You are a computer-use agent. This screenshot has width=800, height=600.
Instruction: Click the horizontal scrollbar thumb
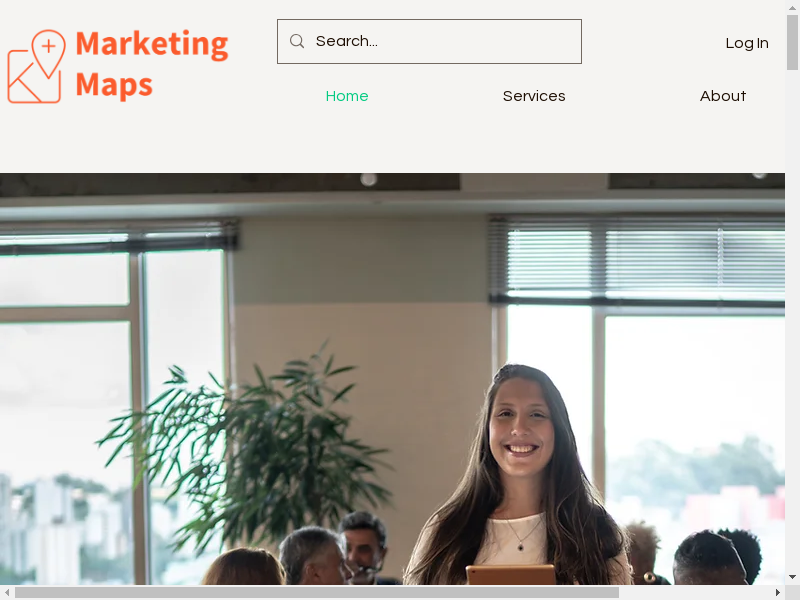[317, 592]
